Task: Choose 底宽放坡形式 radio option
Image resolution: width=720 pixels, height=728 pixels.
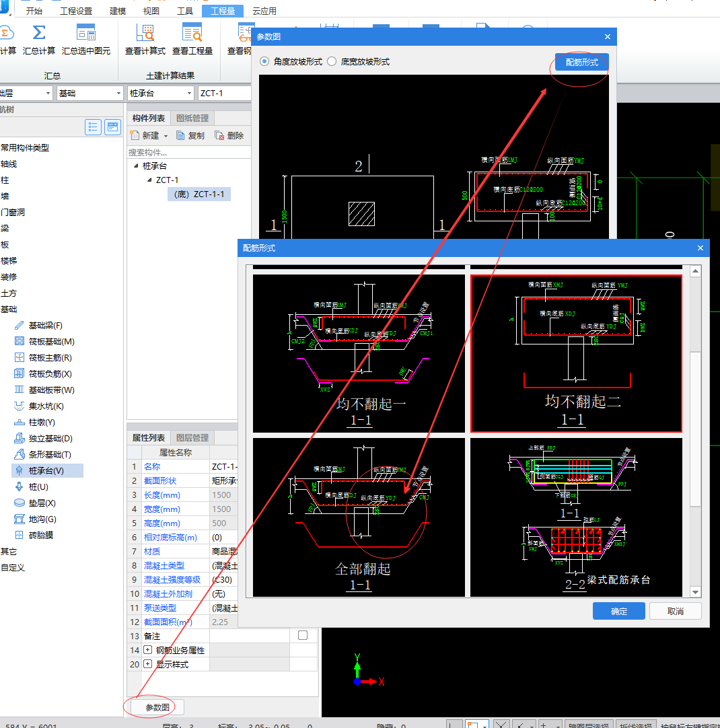Action: pos(332,61)
